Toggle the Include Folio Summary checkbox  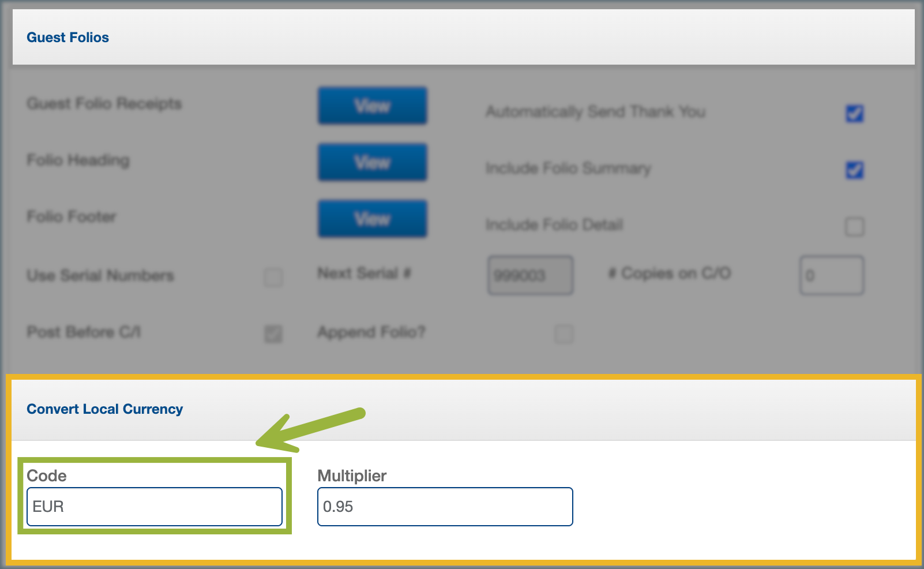click(854, 170)
